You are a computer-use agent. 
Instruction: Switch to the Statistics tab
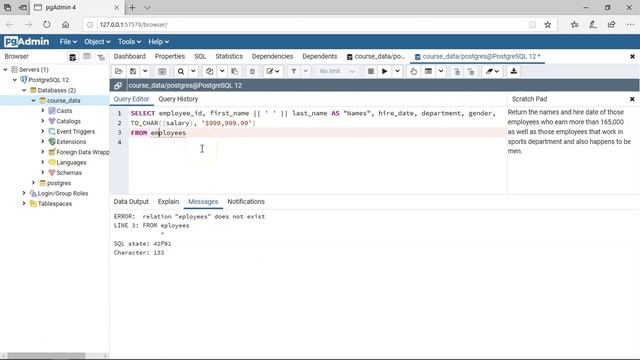coord(229,56)
